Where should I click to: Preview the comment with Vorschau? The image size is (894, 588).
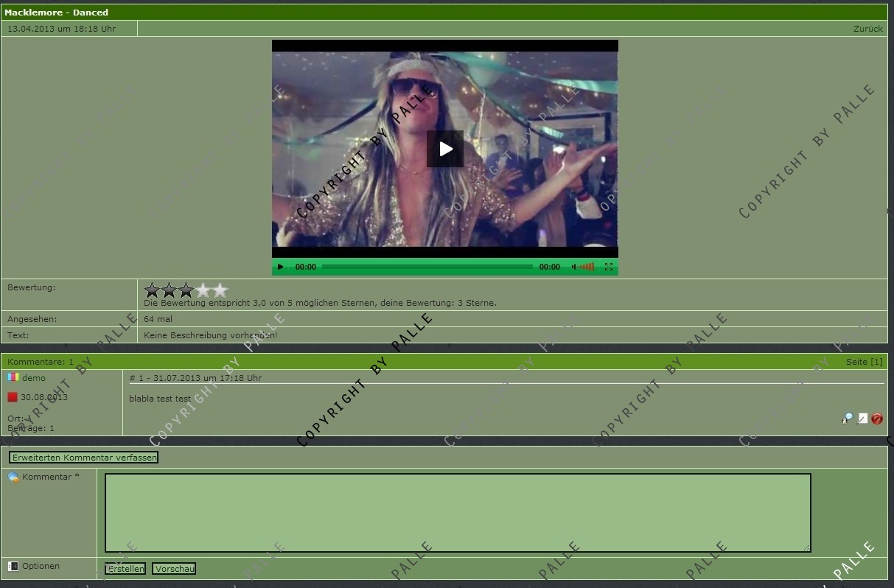[x=174, y=569]
